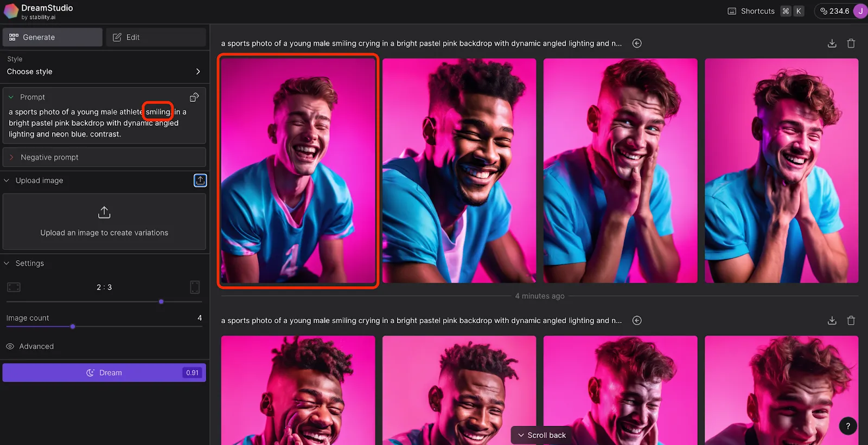Open second image of top row
868x445 pixels.
[x=459, y=171]
